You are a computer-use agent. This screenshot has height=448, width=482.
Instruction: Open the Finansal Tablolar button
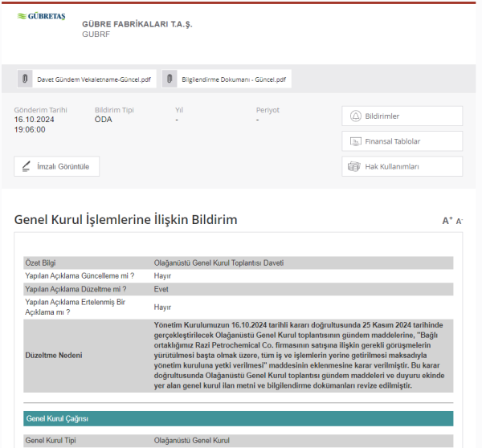[402, 141]
